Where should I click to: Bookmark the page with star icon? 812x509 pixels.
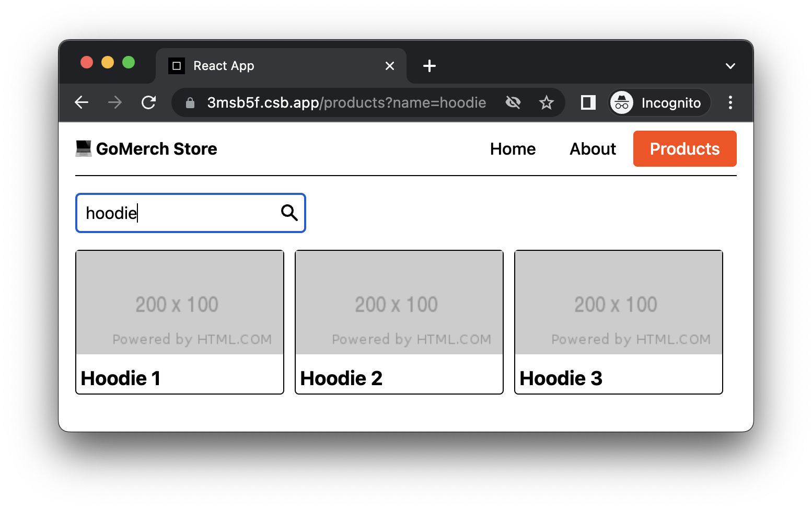pos(546,102)
